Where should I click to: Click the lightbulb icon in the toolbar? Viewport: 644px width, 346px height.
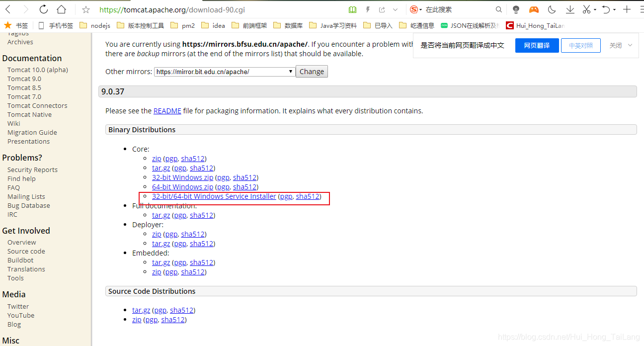516,9
